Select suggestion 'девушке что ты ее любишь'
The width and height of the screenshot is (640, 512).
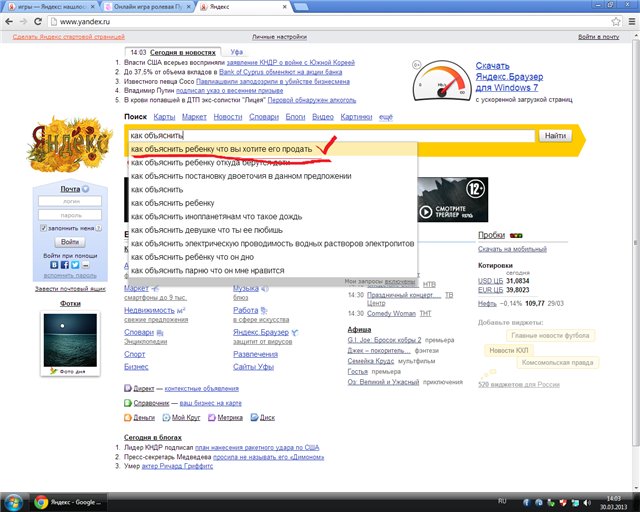point(273,230)
